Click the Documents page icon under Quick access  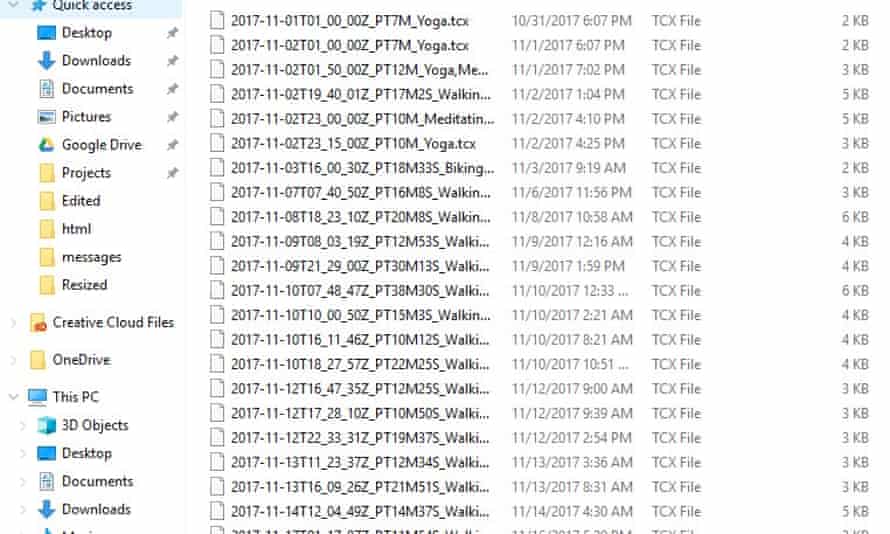click(46, 89)
